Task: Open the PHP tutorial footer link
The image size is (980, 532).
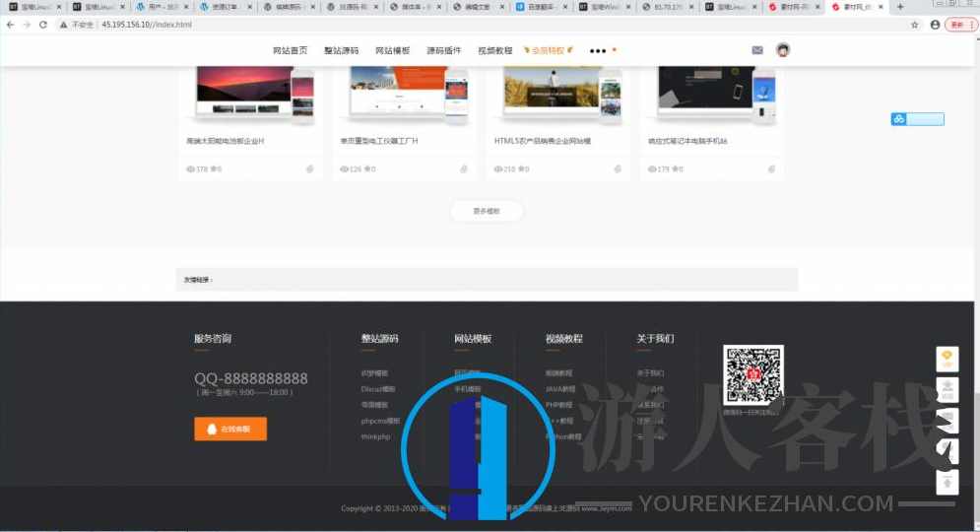Action: pos(558,405)
